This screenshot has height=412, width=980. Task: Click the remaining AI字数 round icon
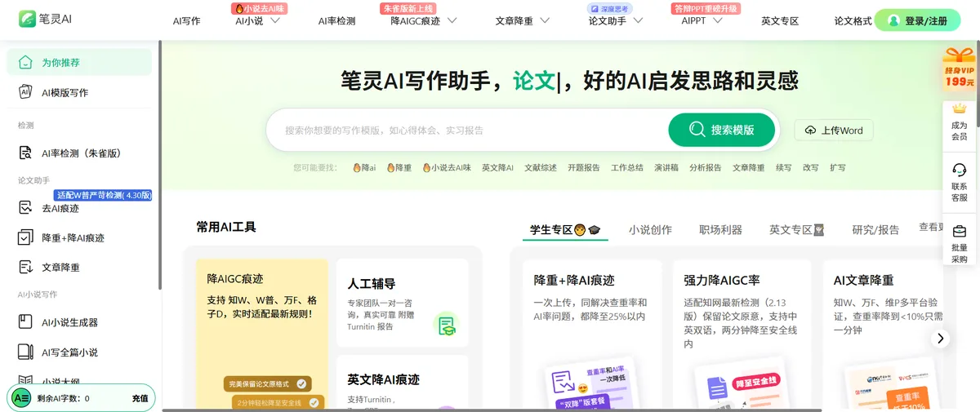(20, 398)
